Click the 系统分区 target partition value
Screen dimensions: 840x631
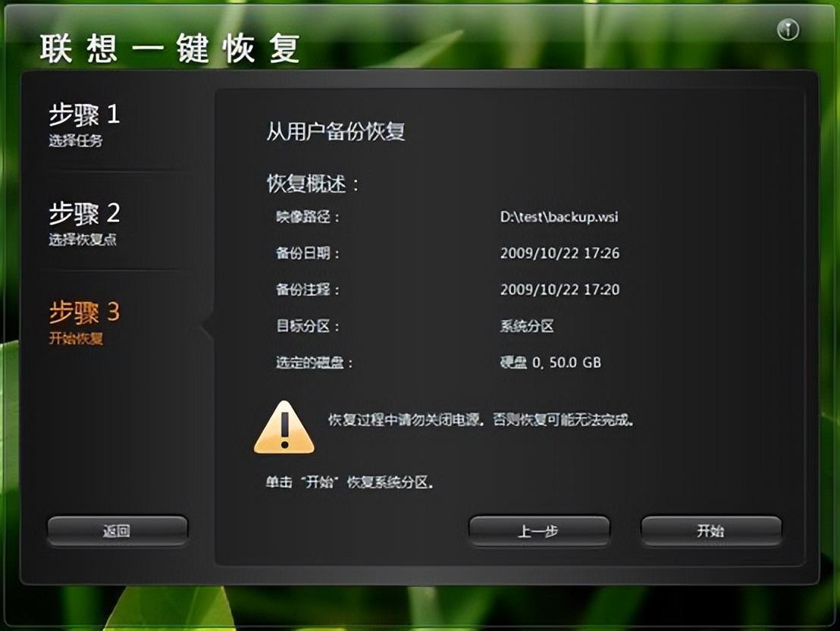527,326
